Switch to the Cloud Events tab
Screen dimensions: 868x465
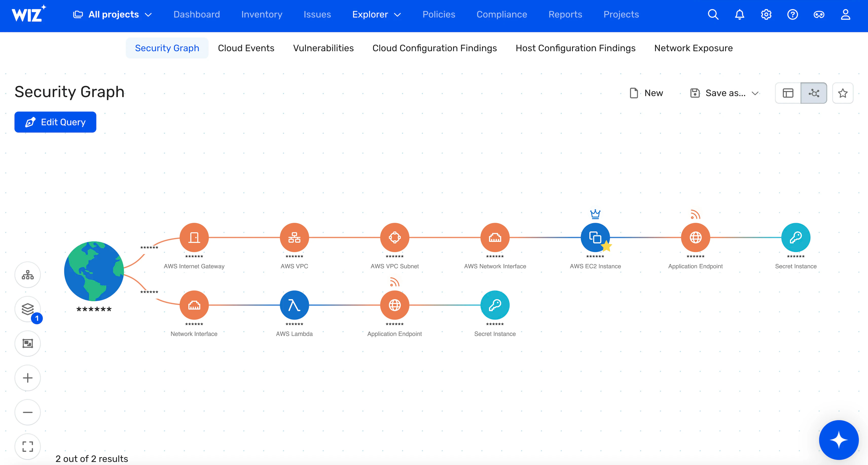click(x=246, y=48)
